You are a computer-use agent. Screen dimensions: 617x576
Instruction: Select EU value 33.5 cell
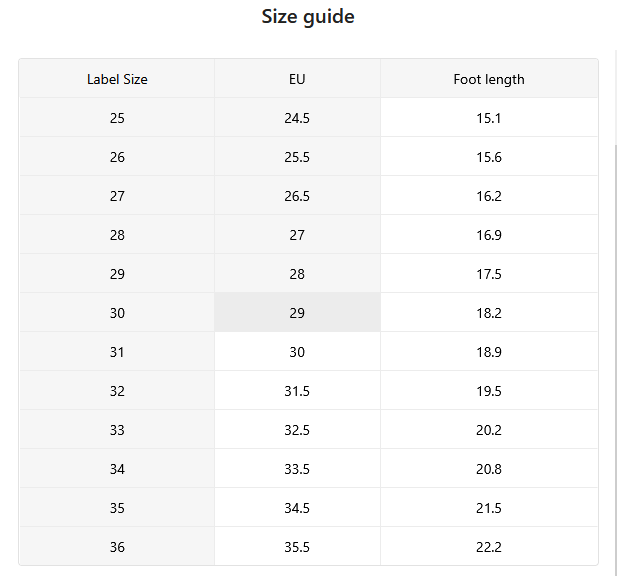297,469
